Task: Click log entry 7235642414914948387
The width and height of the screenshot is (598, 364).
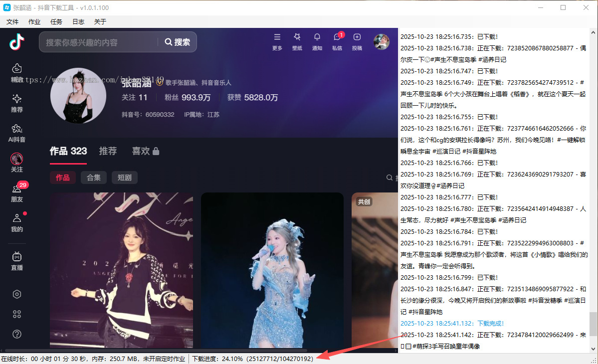Action: (493, 214)
